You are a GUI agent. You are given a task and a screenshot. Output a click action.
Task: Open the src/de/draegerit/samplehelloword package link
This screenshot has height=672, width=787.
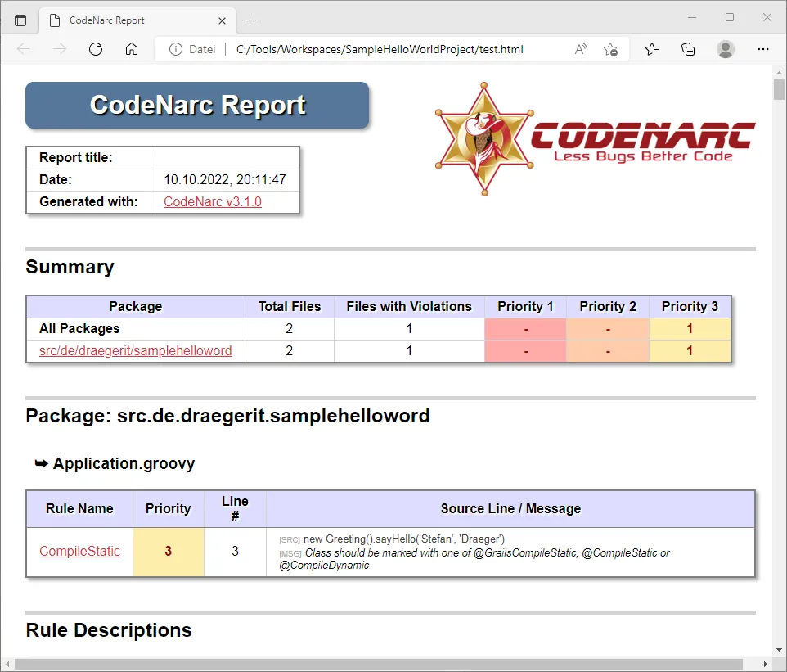133,350
